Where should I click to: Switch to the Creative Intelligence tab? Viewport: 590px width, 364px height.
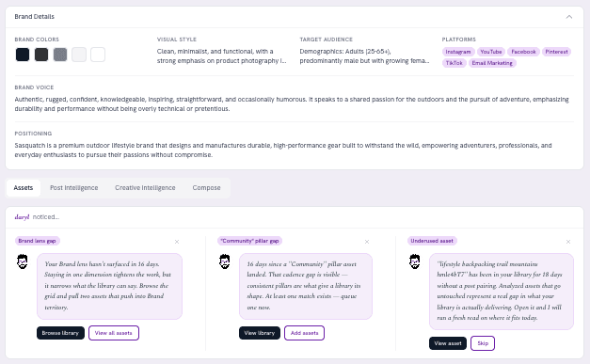tap(145, 187)
